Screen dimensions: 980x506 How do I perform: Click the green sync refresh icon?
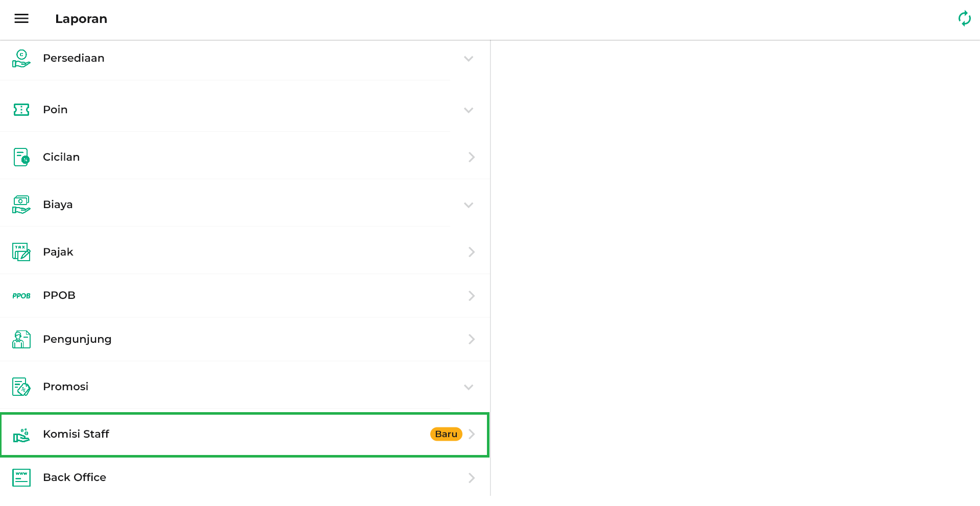(964, 19)
